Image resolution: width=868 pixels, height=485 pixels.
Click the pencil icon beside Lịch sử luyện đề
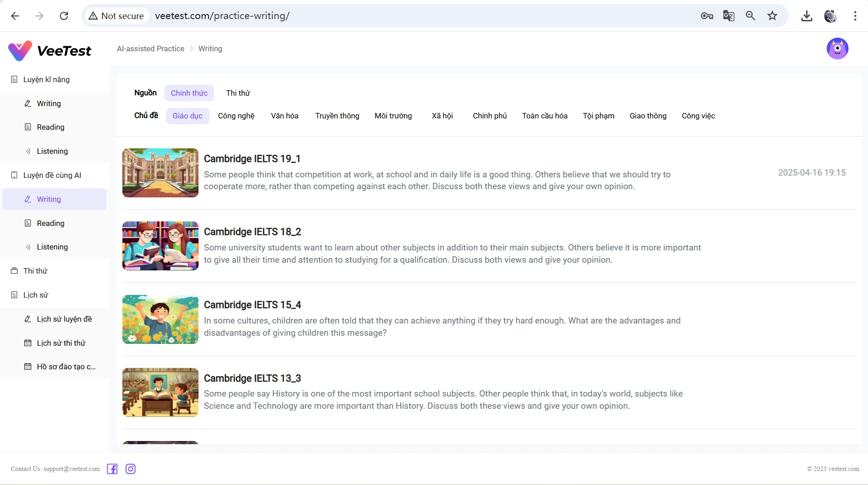[x=28, y=319]
